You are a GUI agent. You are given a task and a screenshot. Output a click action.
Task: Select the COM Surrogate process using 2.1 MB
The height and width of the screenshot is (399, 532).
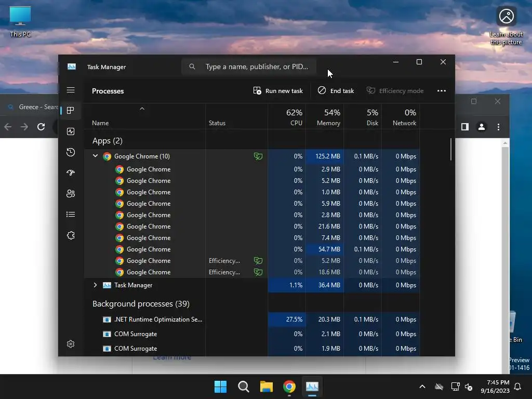point(252,334)
